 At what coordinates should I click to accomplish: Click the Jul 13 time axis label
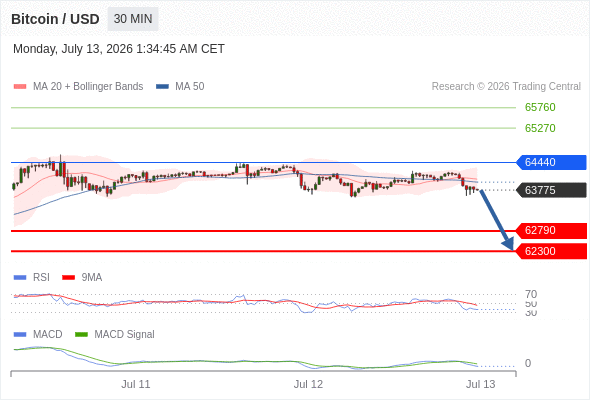tap(481, 384)
